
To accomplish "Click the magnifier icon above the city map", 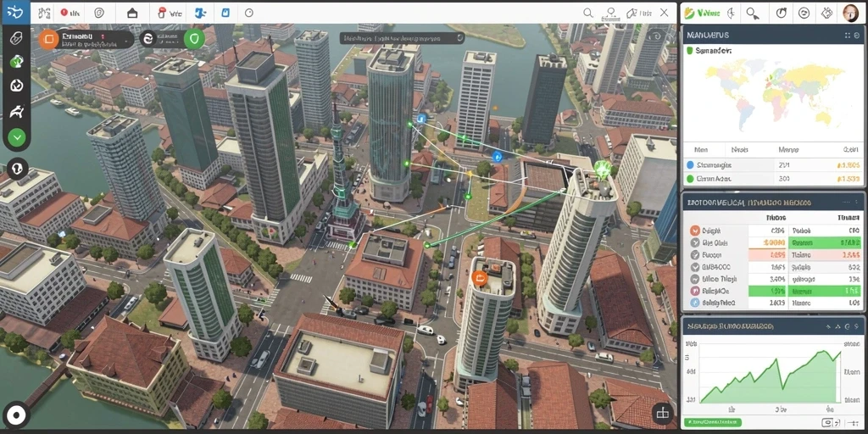I will [588, 12].
